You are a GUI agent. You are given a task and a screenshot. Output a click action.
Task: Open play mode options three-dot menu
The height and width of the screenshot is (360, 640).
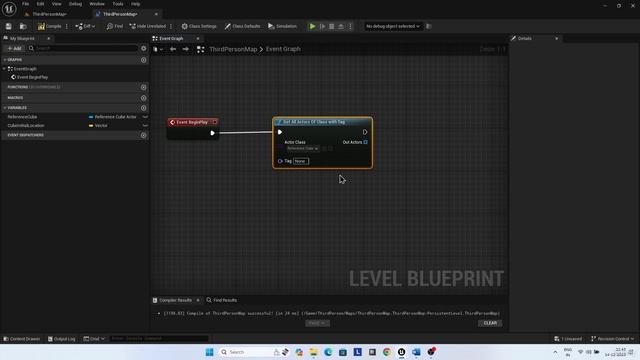click(x=350, y=26)
